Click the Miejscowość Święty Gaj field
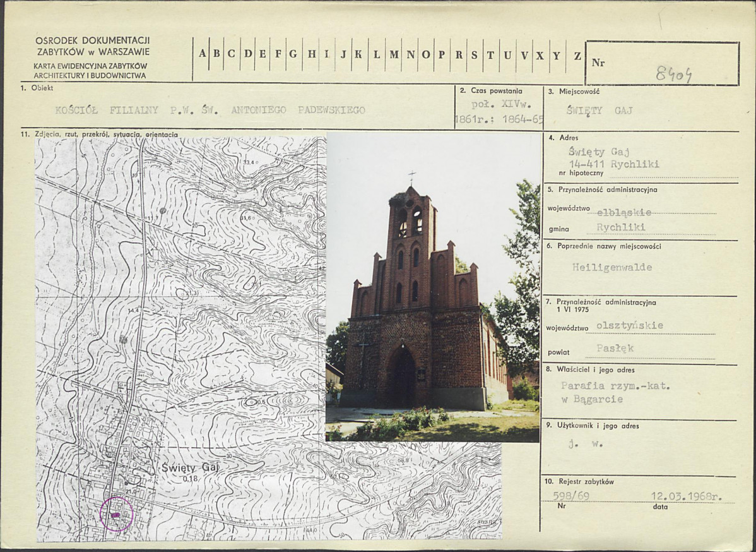Viewport: 756px width, 552px height. pyautogui.click(x=599, y=110)
